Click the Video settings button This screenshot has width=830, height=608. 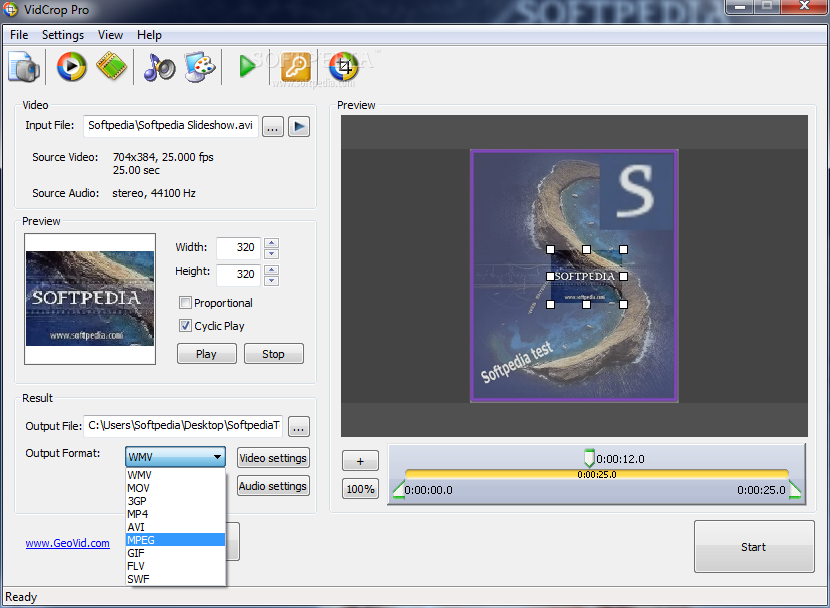click(273, 458)
